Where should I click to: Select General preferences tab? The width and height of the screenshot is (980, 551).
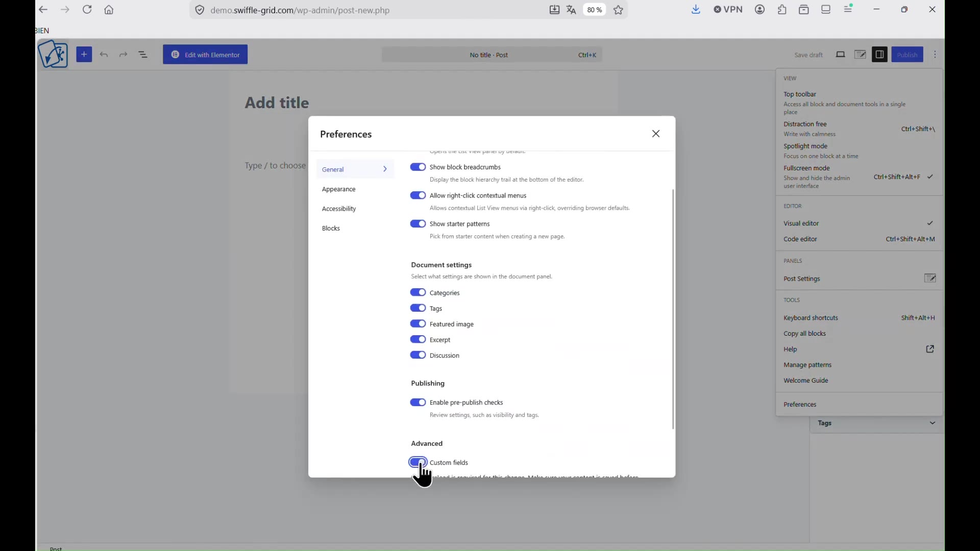pyautogui.click(x=355, y=169)
